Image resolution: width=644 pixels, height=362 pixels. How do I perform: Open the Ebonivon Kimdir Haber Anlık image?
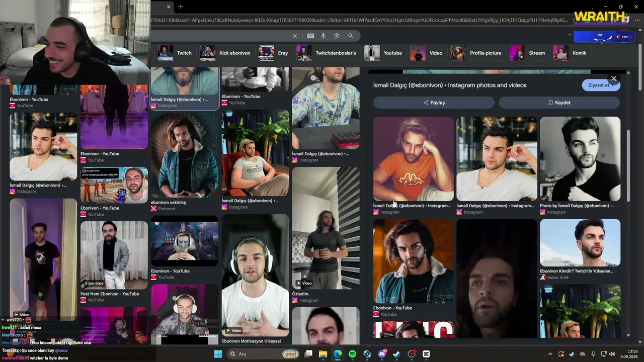click(x=580, y=242)
